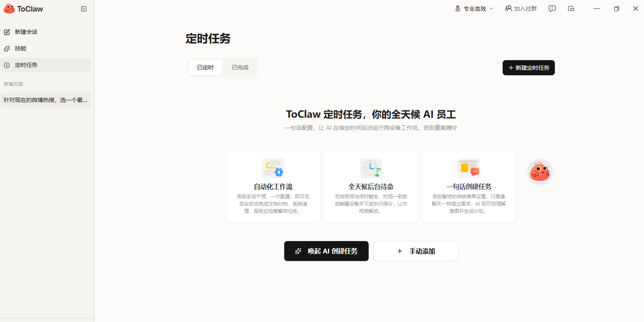The width and height of the screenshot is (644, 322).
Task: Select 定时任务 in sidebar
Action: [46, 65]
